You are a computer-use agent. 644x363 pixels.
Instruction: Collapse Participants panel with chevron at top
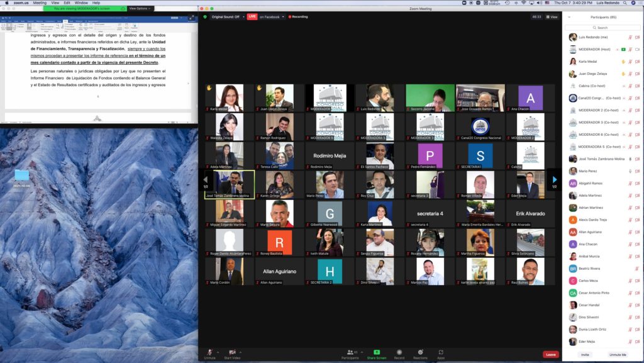569,17
